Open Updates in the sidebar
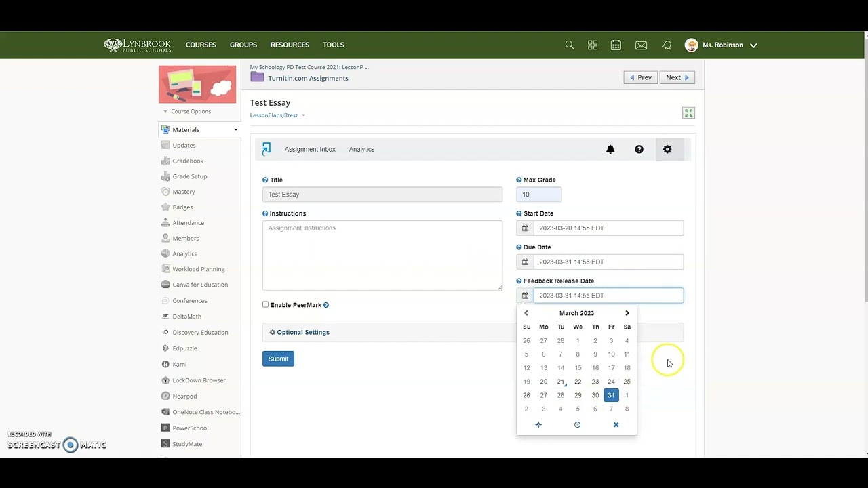The height and width of the screenshot is (488, 868). tap(184, 145)
